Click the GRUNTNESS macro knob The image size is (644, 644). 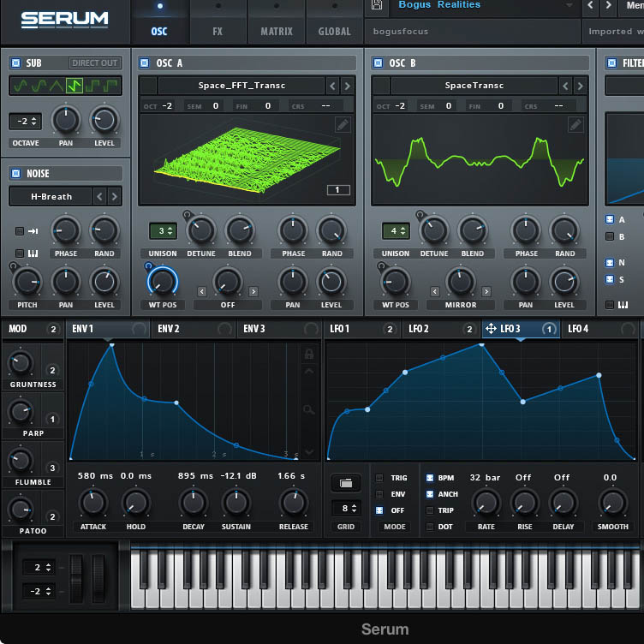click(21, 363)
